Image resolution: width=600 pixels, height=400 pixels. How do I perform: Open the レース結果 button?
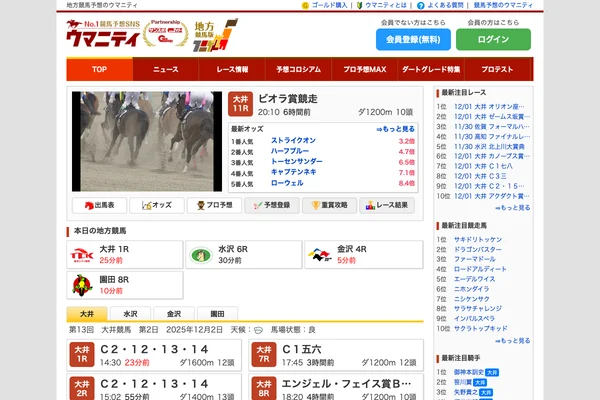click(x=387, y=205)
